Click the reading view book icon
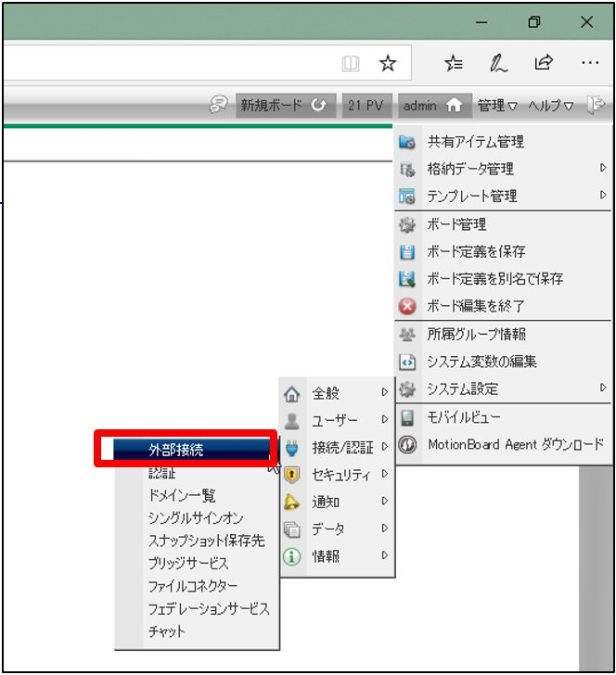The image size is (616, 675). (x=351, y=63)
